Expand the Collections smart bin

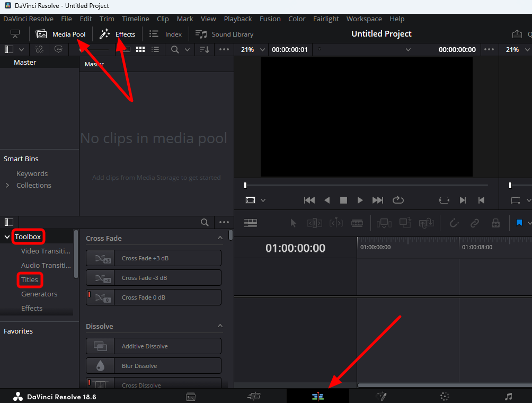tap(7, 186)
